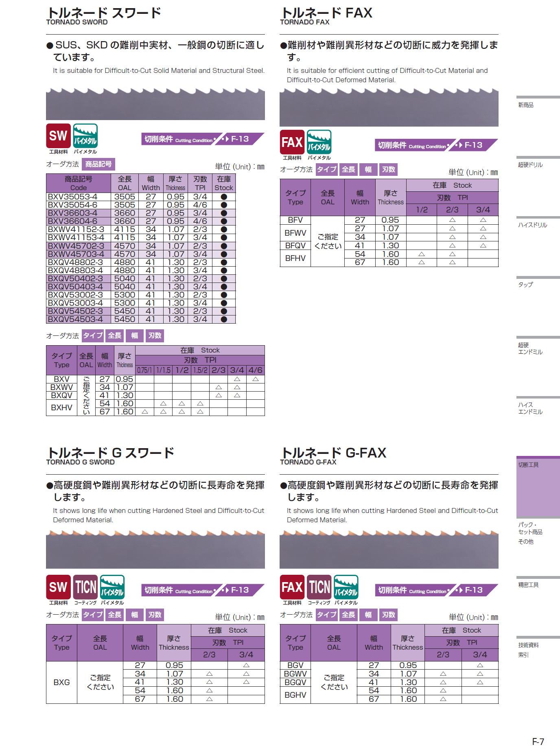Click product code BXQV54503-4
The height and width of the screenshot is (749, 560).
click(x=79, y=319)
